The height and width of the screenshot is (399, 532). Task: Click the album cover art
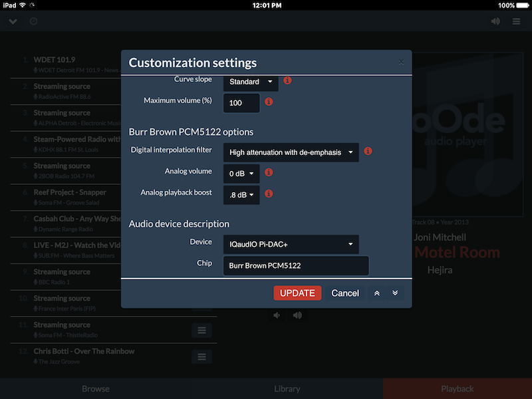[x=467, y=134]
